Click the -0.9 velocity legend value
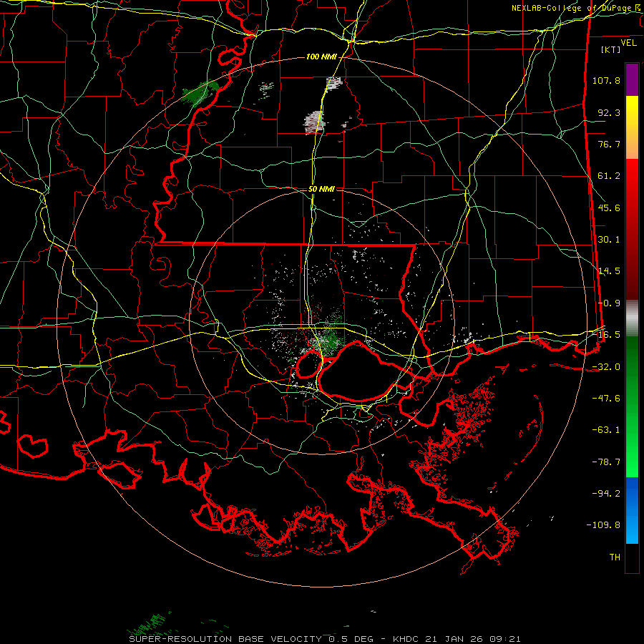 point(609,303)
